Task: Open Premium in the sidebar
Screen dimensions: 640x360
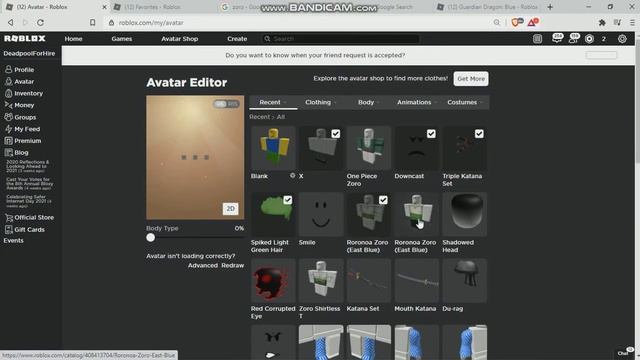Action: click(23, 141)
